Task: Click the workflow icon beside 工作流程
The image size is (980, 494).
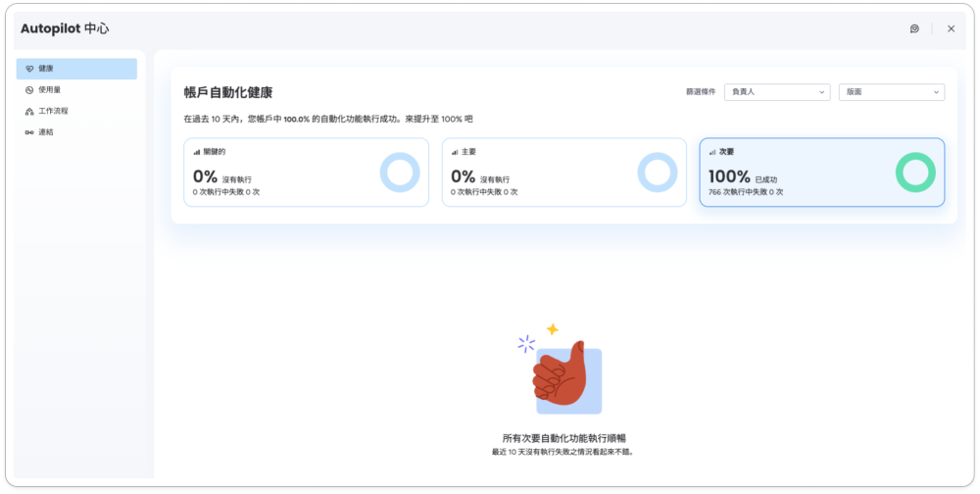Action: point(29,112)
